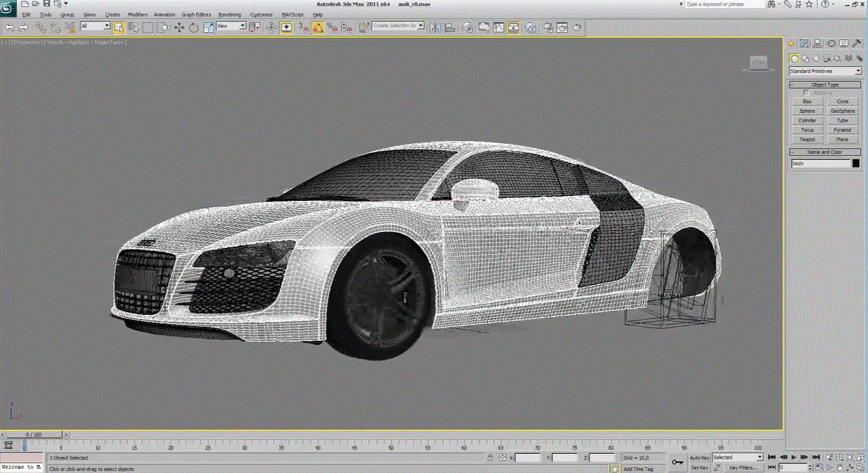Screen dimensions: 868x473
Task: Toggle 3D Snaps on
Action: 303,27
